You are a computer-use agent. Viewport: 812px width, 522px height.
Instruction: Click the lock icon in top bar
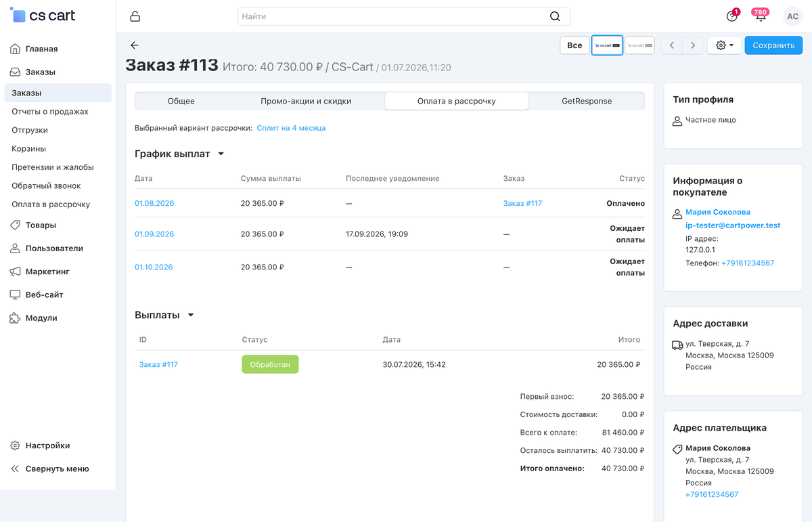pos(135,16)
